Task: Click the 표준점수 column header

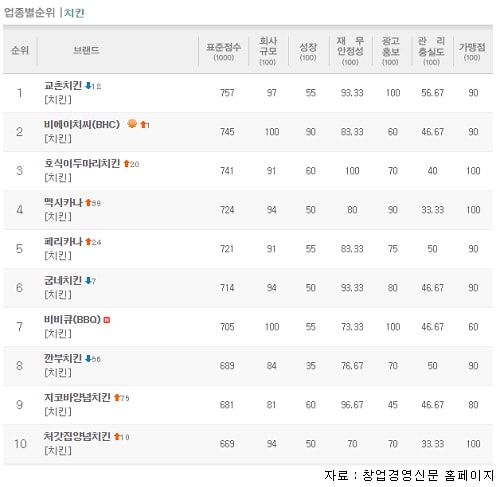Action: 223,51
